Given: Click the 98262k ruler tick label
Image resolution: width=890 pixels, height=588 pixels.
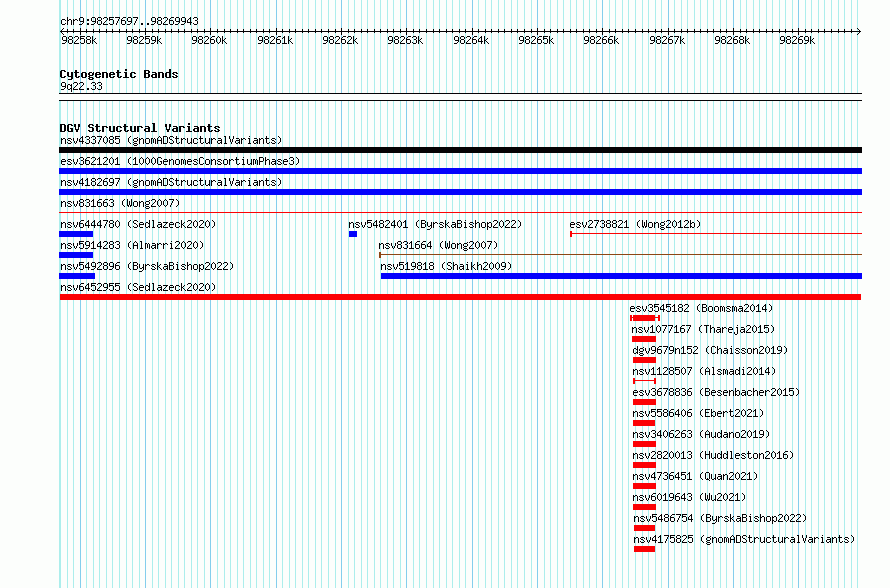Looking at the screenshot, I should 340,40.
